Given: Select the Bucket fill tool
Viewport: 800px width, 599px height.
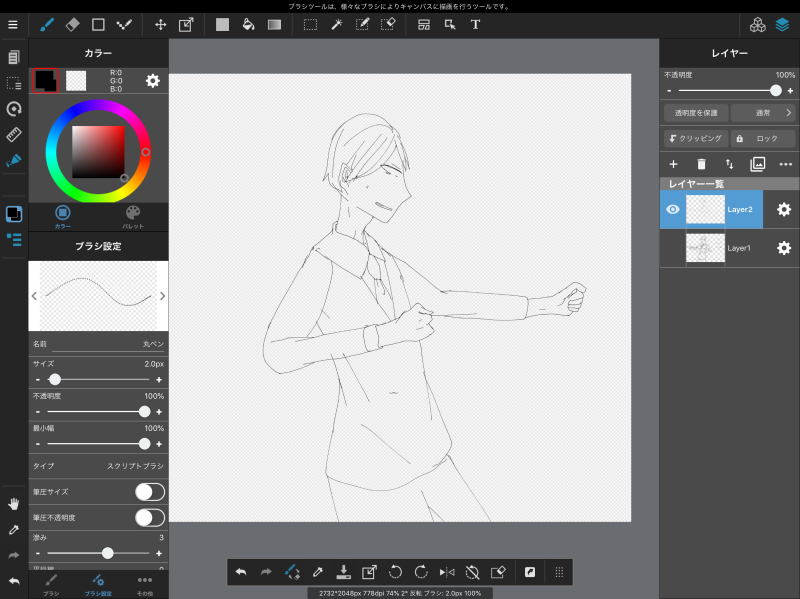Looking at the screenshot, I should 248,24.
